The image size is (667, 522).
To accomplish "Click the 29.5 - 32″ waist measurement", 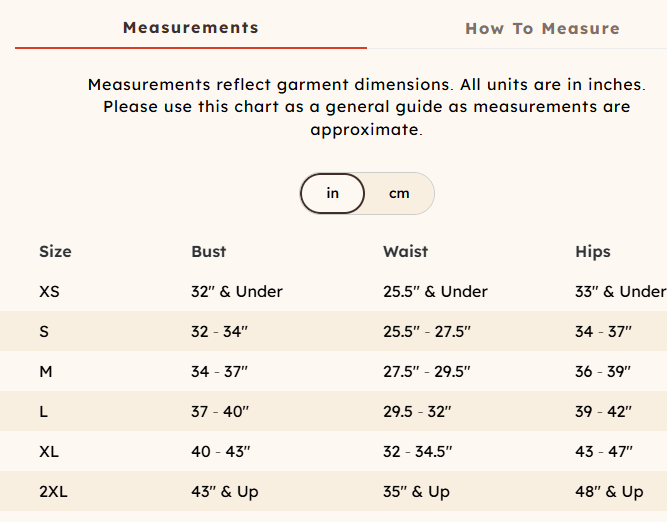I will [x=417, y=412].
